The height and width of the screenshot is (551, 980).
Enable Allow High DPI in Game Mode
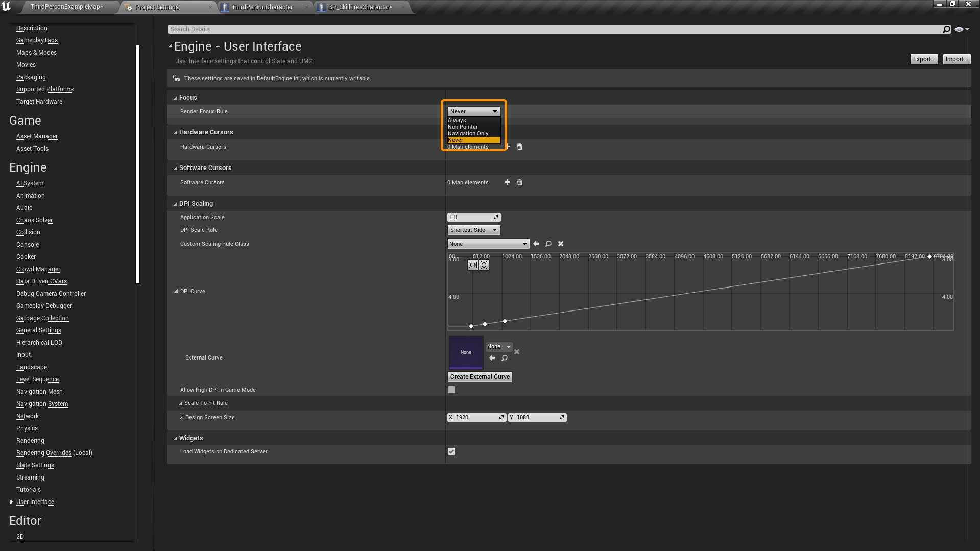(451, 390)
